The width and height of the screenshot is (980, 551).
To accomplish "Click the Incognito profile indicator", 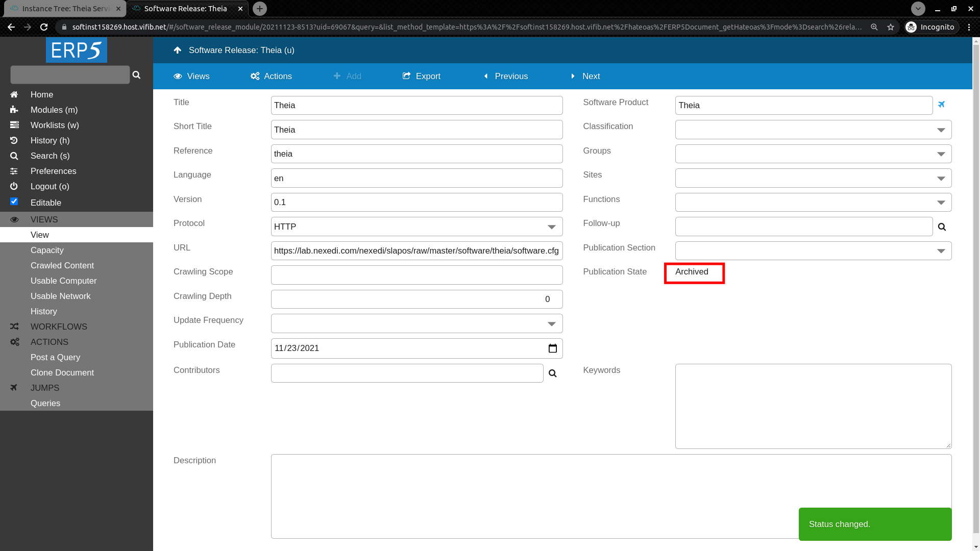I will tap(930, 27).
